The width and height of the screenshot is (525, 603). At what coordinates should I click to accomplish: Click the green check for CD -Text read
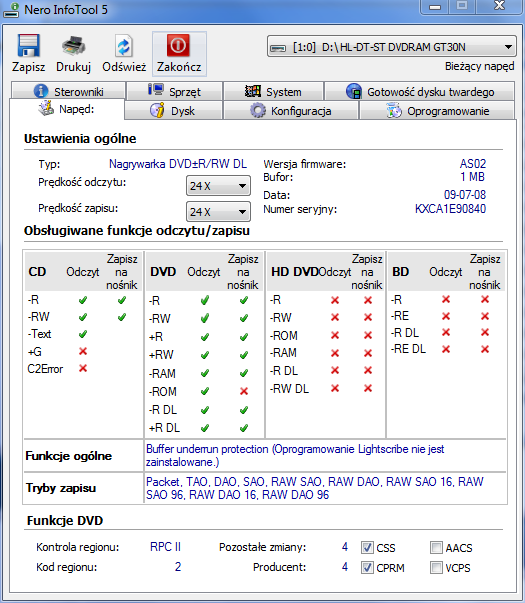tap(83, 334)
